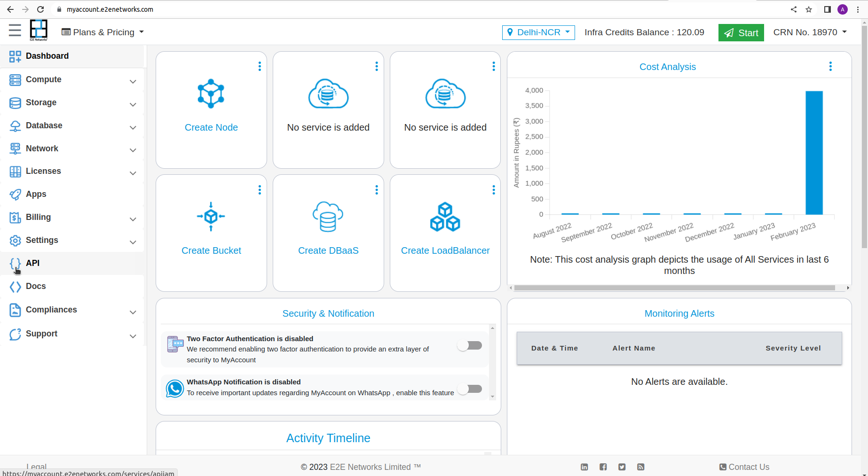Click the browser back arrow
Image resolution: width=868 pixels, height=476 pixels.
[x=10, y=9]
